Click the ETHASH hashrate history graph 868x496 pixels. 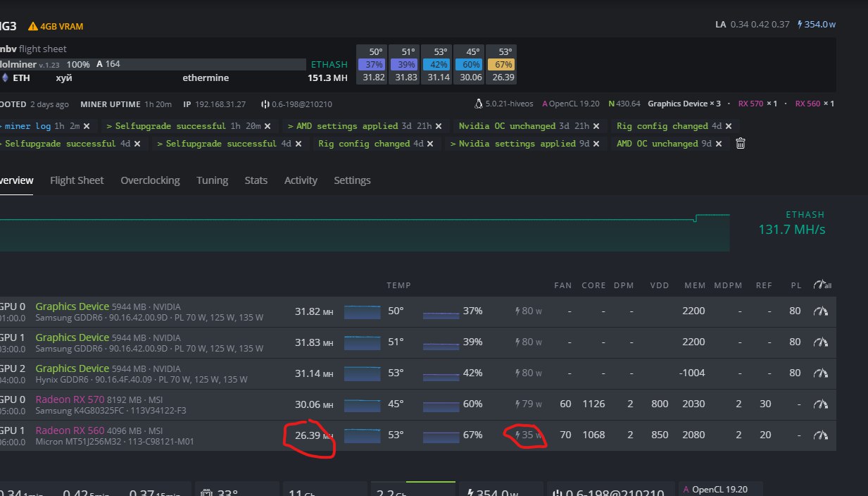(365, 232)
